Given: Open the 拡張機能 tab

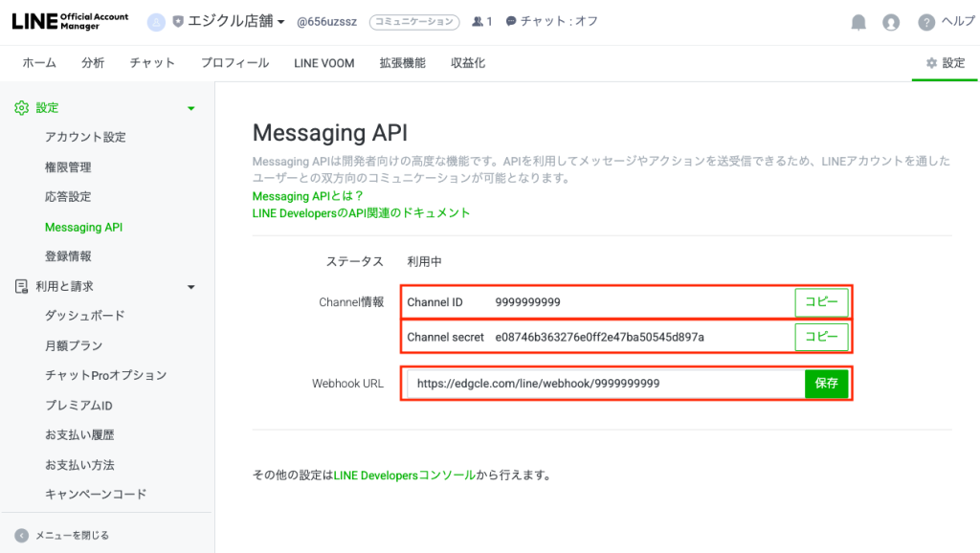Looking at the screenshot, I should pos(403,63).
